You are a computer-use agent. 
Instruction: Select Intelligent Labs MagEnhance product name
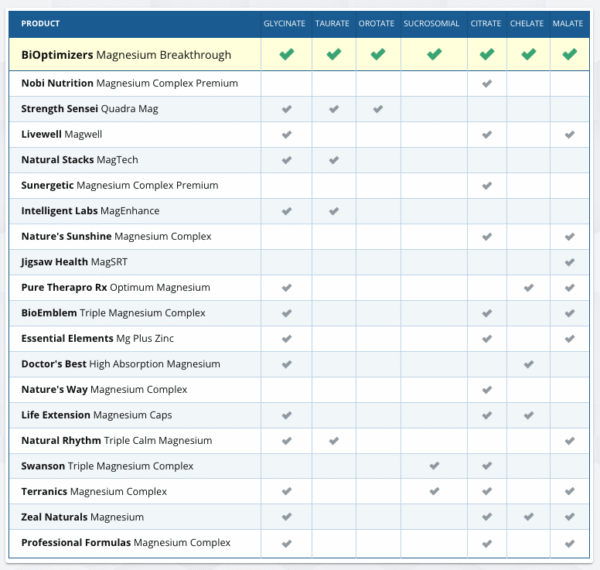point(90,211)
